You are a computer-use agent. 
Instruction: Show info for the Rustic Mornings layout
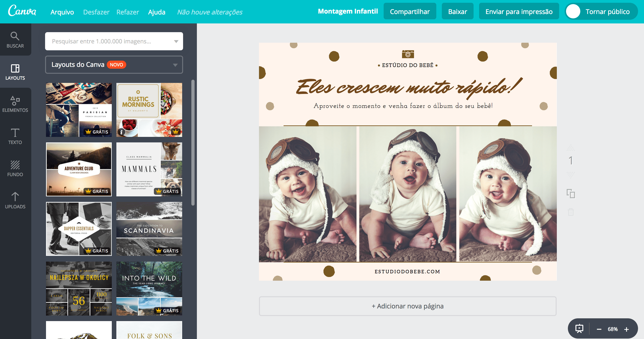click(x=121, y=132)
